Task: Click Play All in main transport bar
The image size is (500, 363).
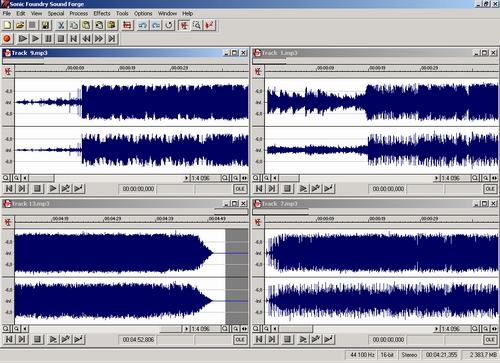Action: tap(22, 39)
